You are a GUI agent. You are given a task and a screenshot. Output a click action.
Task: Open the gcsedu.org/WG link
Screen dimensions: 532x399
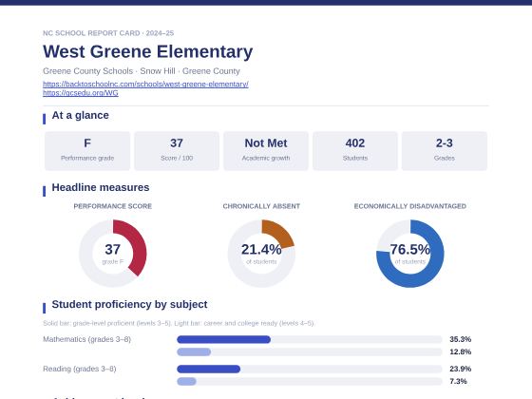pos(81,93)
